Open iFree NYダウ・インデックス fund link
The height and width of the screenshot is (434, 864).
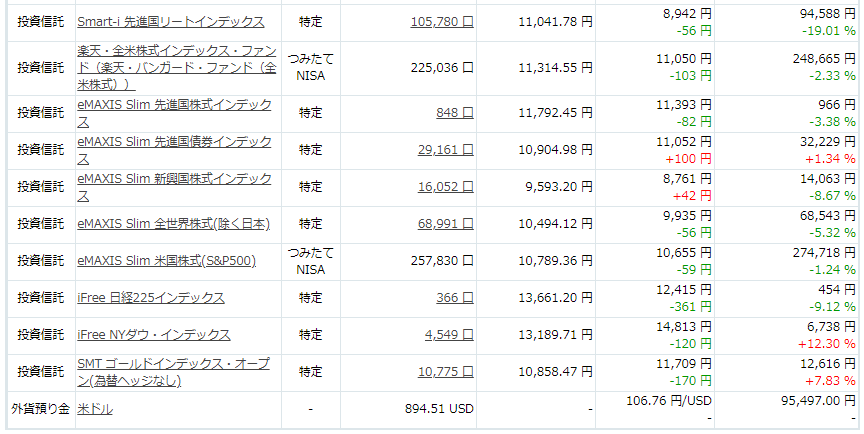pyautogui.click(x=154, y=335)
